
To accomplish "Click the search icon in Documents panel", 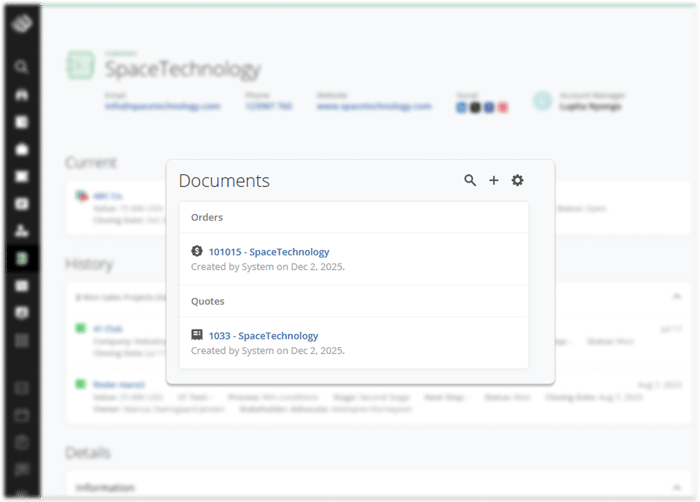I will click(470, 181).
